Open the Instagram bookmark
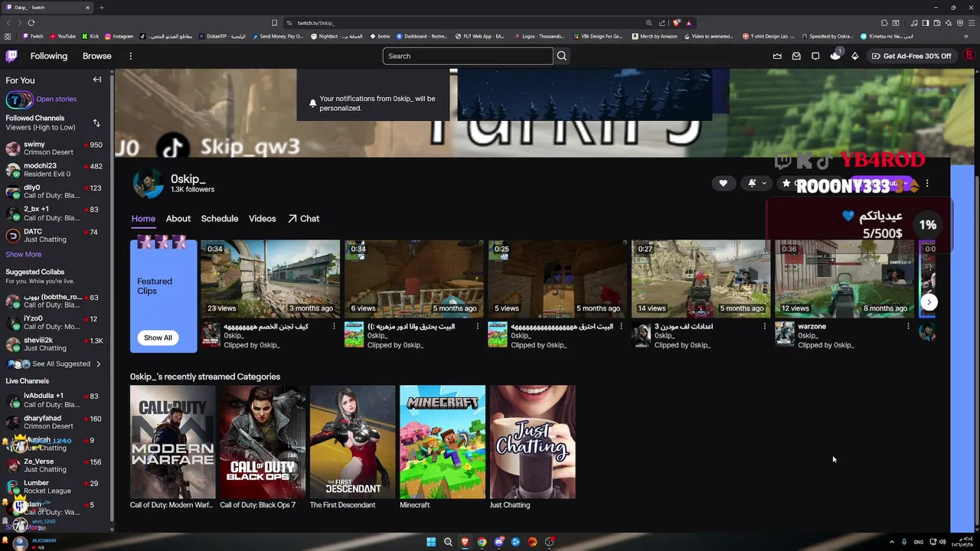 [x=119, y=36]
